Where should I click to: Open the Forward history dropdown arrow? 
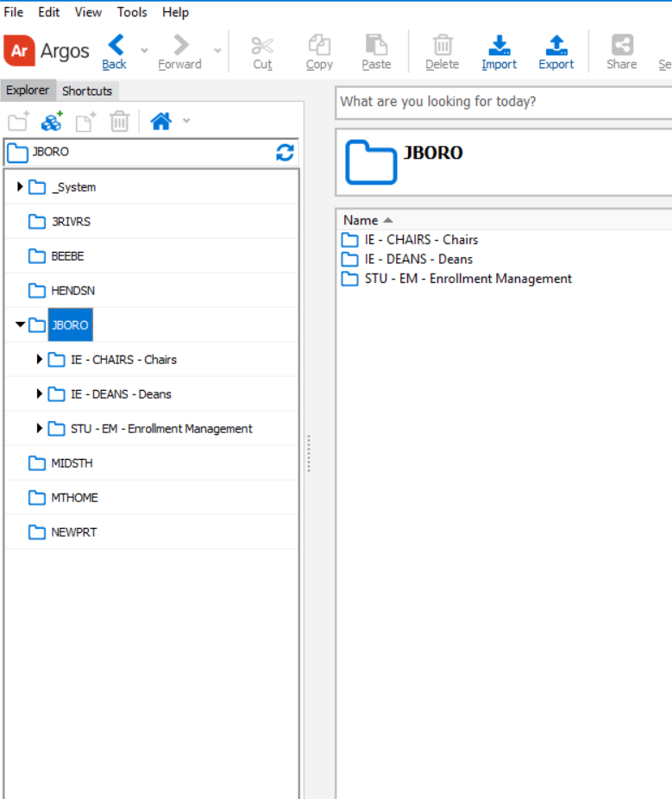coord(218,50)
